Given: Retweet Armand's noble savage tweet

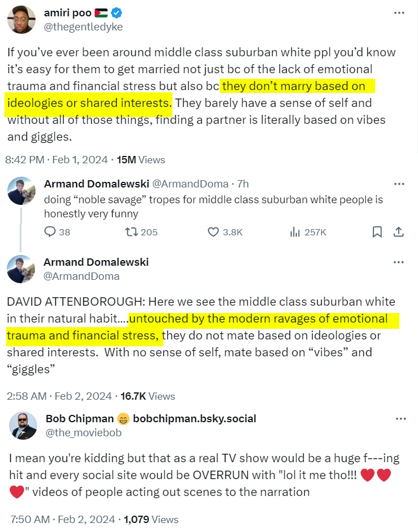Looking at the screenshot, I should (132, 232).
